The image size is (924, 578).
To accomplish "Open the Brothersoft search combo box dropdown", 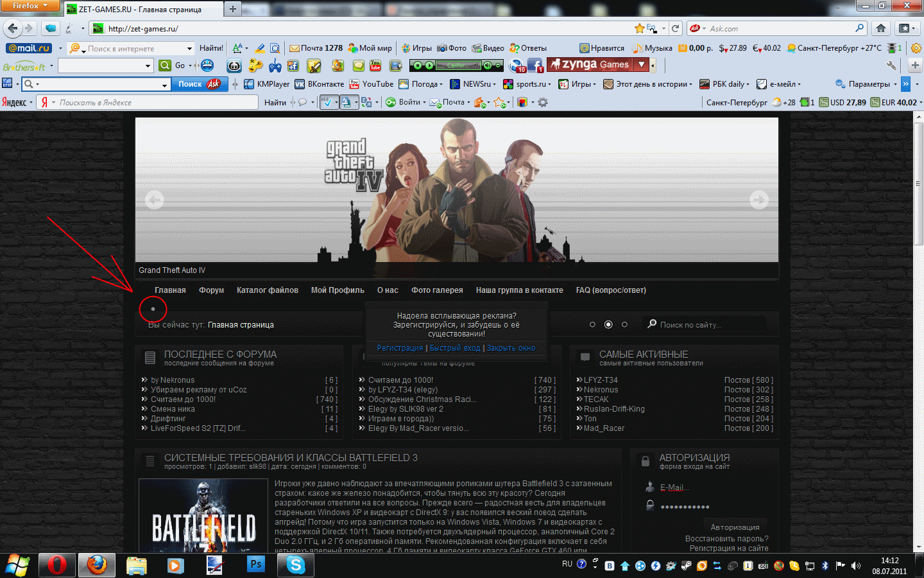I will click(148, 66).
